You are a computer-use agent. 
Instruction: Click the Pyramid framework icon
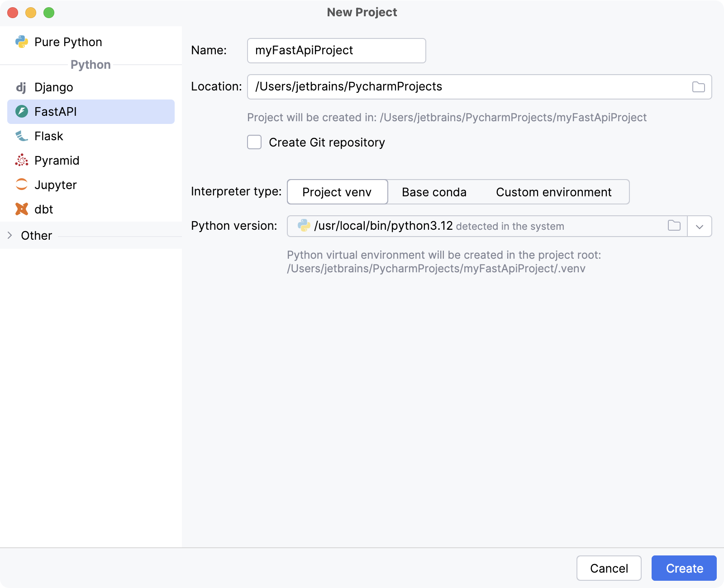point(21,161)
